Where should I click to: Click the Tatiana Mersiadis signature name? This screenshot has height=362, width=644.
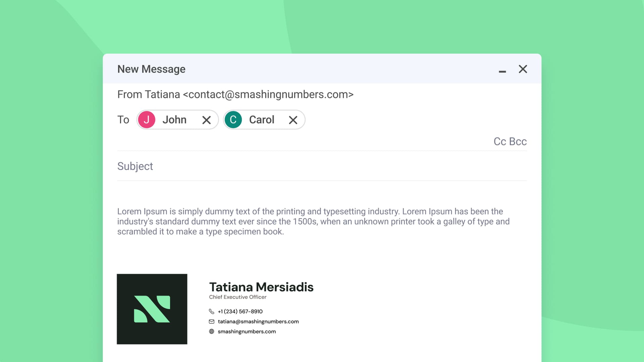coord(261,287)
